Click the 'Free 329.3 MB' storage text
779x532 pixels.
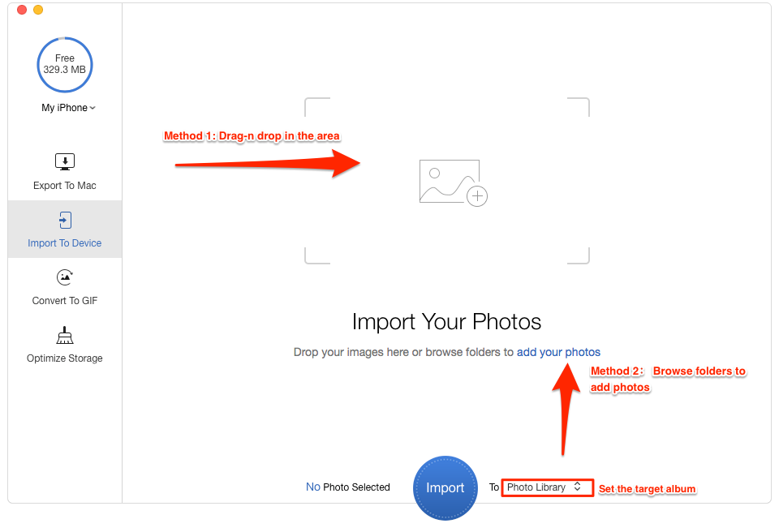point(65,64)
